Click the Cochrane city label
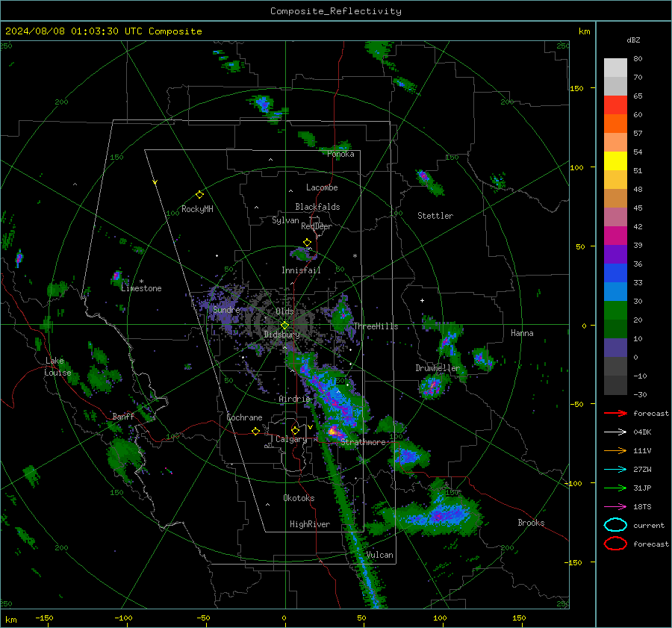 click(x=244, y=417)
